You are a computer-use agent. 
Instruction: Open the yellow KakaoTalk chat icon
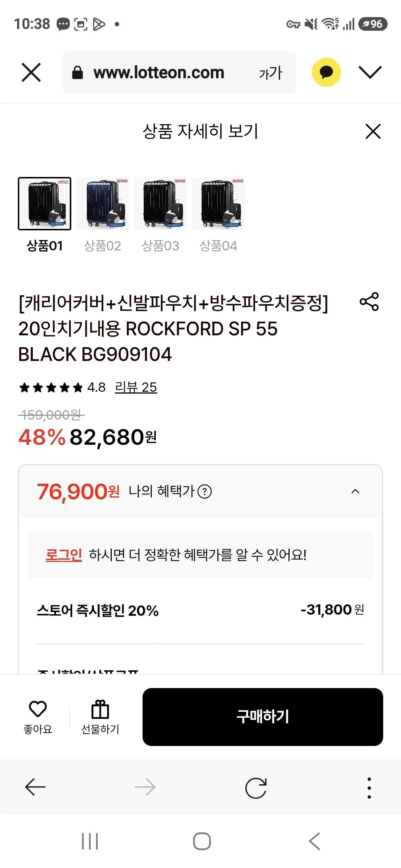pos(326,72)
